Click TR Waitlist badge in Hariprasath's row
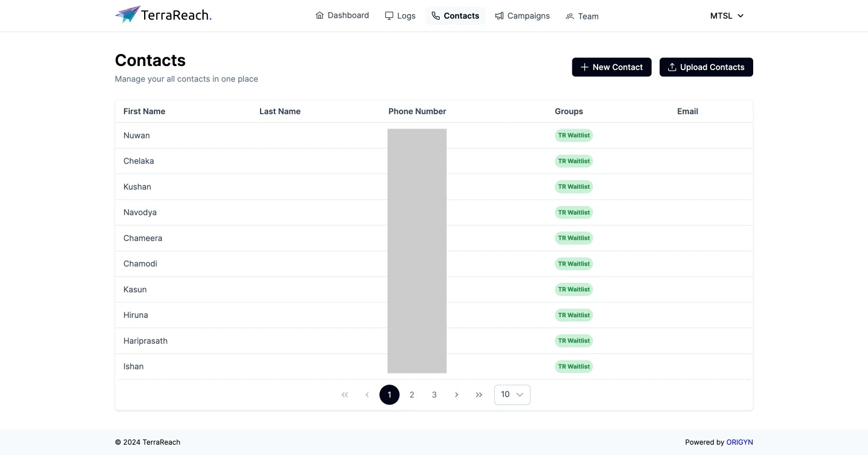Viewport: 868px width, 455px height. 574,341
